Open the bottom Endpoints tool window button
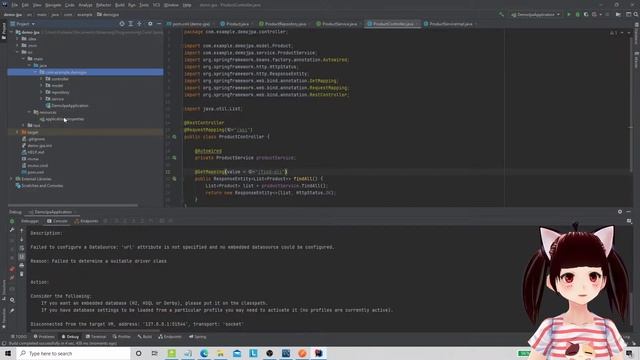 (x=170, y=337)
